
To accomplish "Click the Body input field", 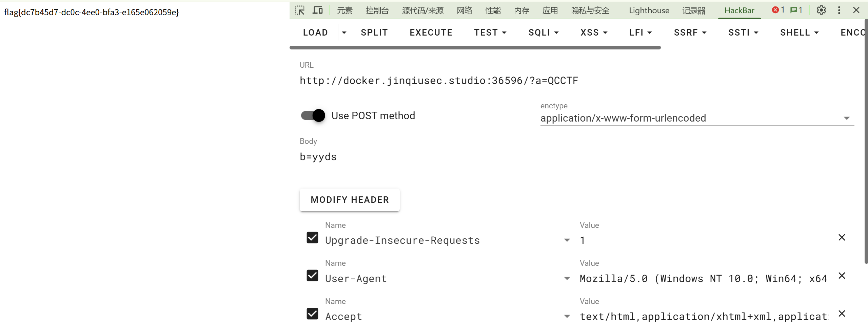I will (576, 157).
